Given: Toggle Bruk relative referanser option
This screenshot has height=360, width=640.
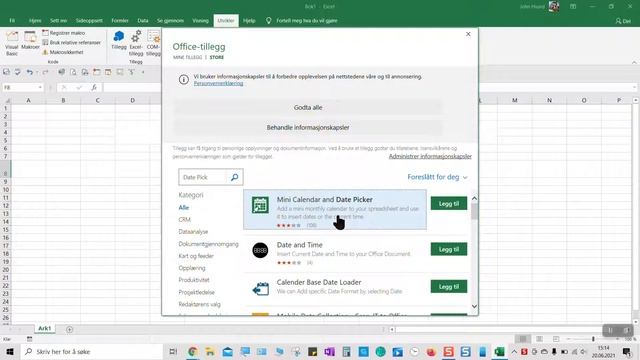Looking at the screenshot, I should coord(71,42).
